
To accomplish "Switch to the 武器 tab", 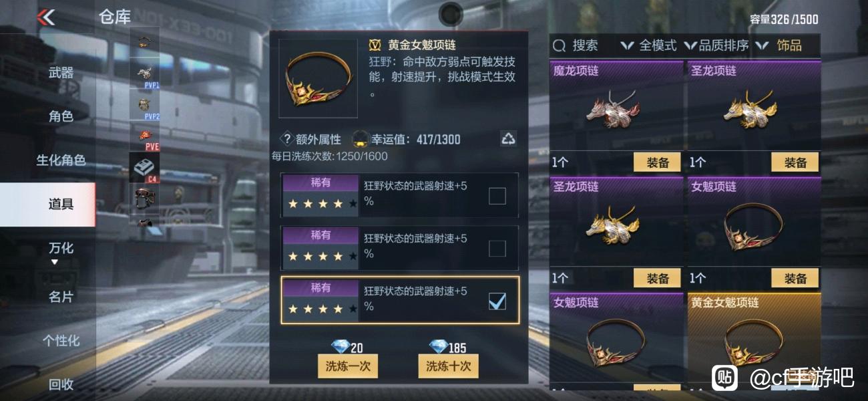I will coord(61,72).
